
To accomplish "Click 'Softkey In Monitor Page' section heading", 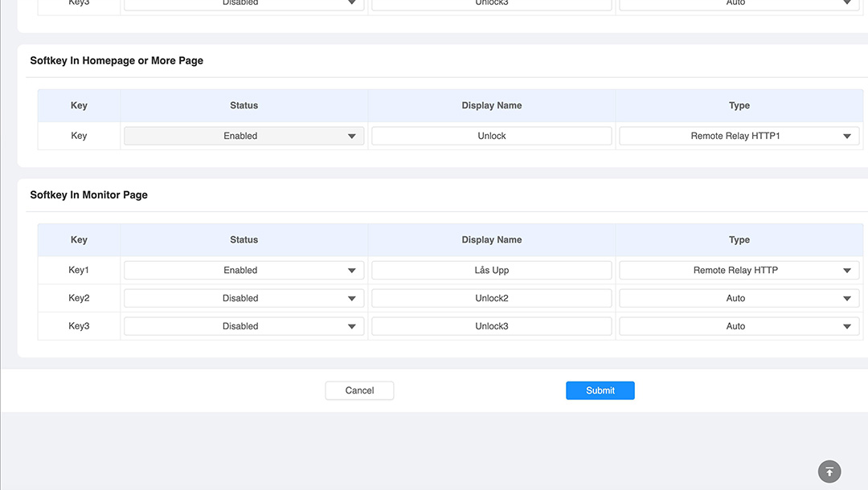I will (88, 195).
